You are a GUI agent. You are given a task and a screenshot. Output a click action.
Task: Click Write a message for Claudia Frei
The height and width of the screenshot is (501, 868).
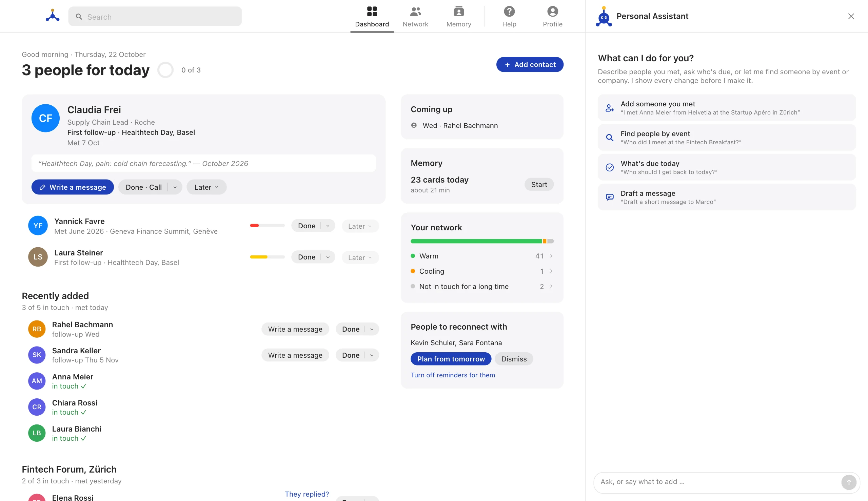tap(73, 187)
